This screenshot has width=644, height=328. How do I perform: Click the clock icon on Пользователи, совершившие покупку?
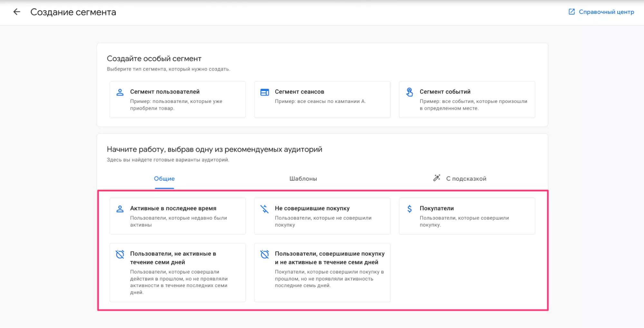click(x=264, y=254)
